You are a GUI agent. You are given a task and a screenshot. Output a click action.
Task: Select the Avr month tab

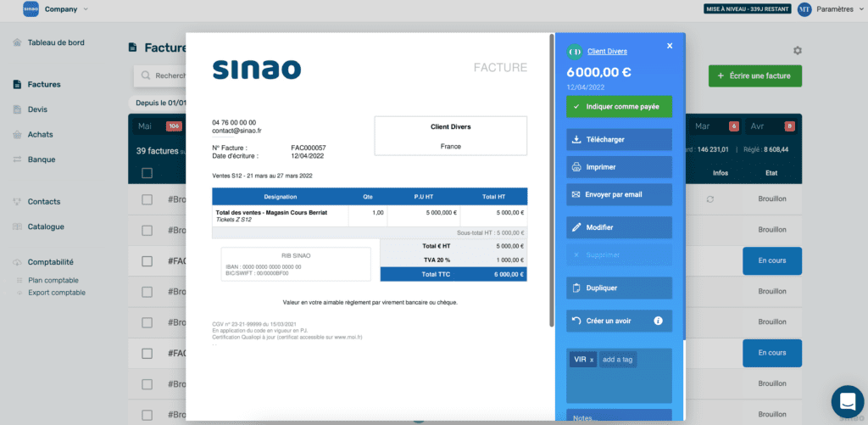click(772, 126)
